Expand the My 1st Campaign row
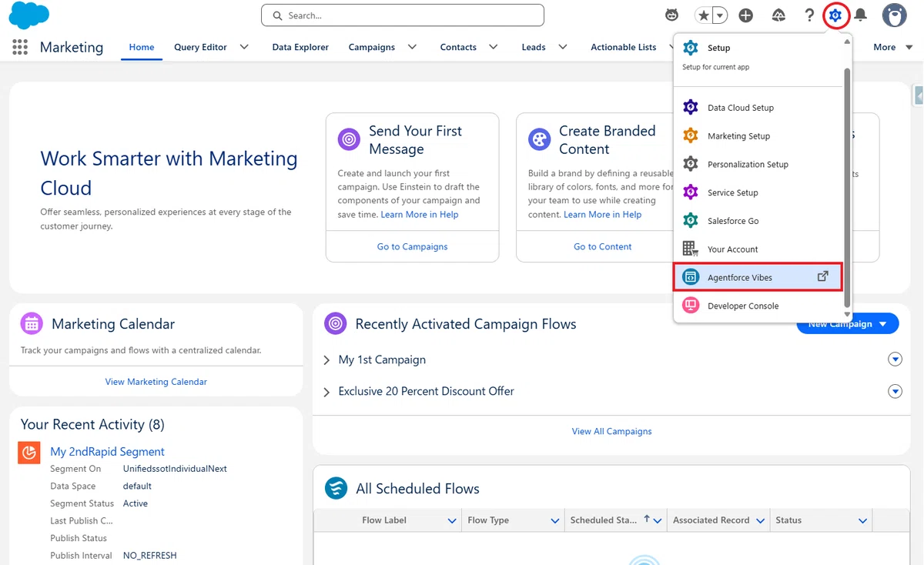924x565 pixels. click(326, 360)
